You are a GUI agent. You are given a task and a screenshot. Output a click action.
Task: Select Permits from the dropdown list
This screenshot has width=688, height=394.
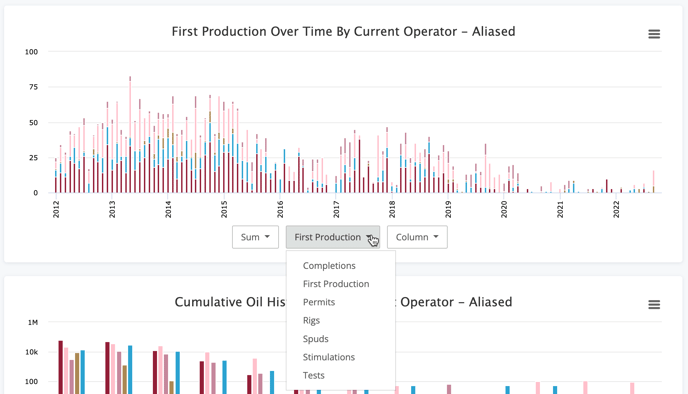coord(319,302)
